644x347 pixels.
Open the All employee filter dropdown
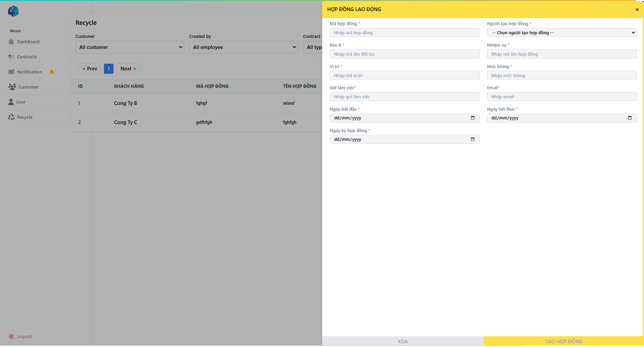pyautogui.click(x=243, y=47)
